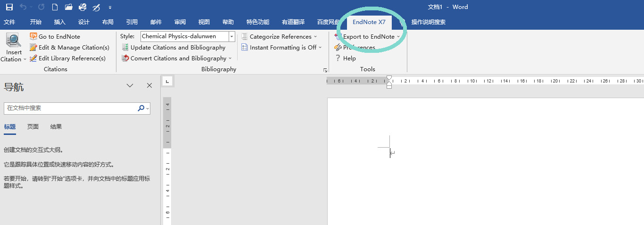Open EndNote Preferences
The height and width of the screenshot is (225, 644).
point(355,47)
